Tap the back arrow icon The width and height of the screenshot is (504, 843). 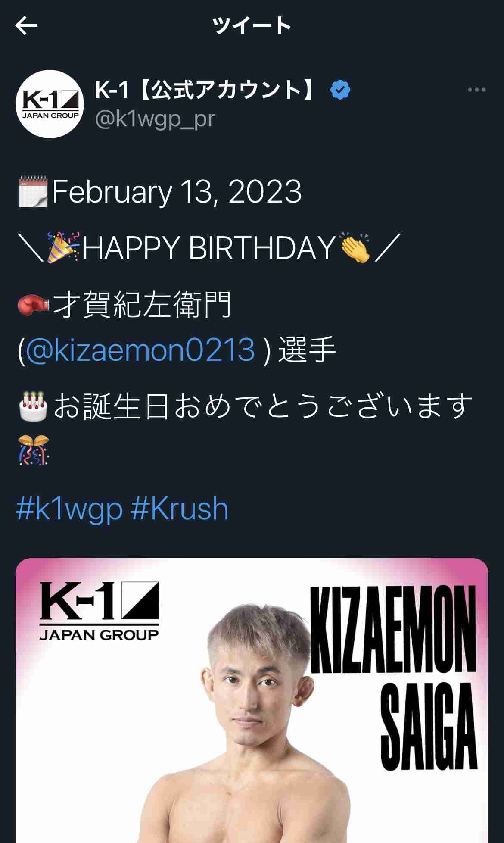click(26, 26)
